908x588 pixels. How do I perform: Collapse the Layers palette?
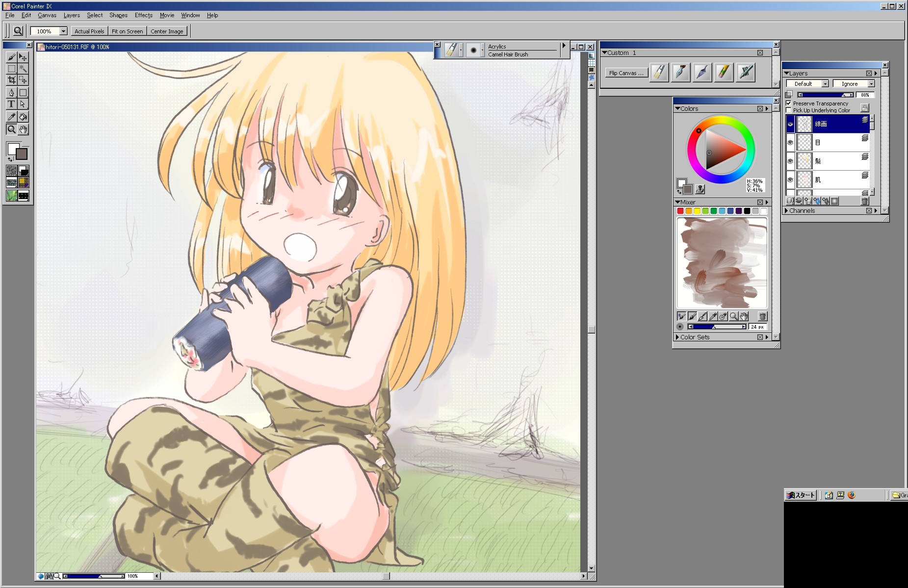pos(787,74)
